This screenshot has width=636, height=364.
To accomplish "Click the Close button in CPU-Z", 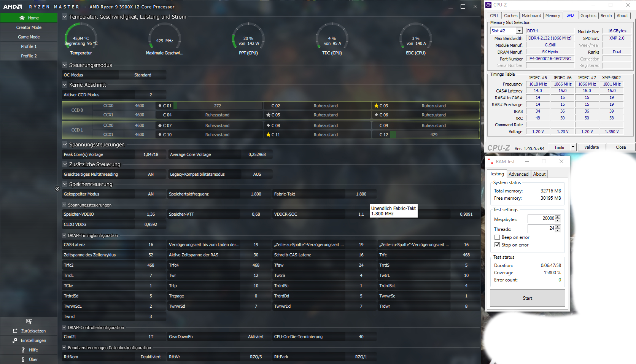I will (x=621, y=147).
